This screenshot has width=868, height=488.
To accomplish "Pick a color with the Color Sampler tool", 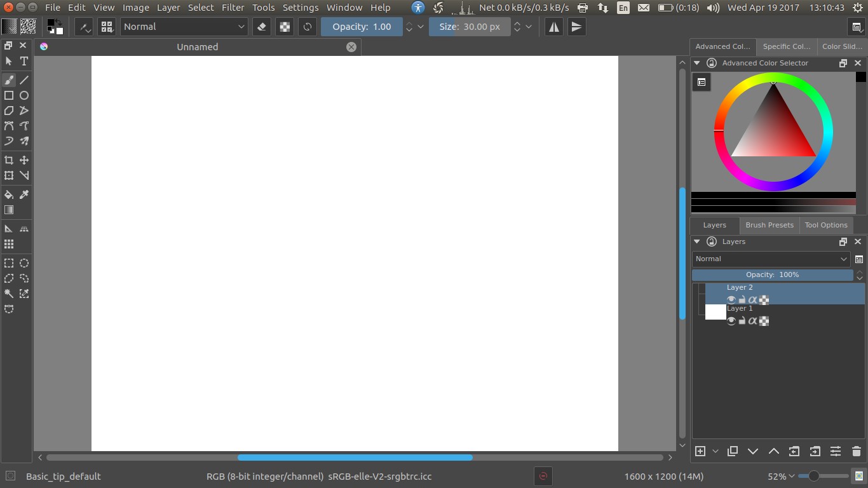I will coord(24,194).
